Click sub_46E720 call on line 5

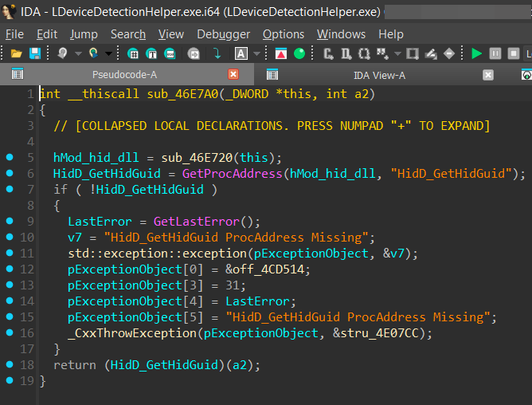tap(197, 158)
